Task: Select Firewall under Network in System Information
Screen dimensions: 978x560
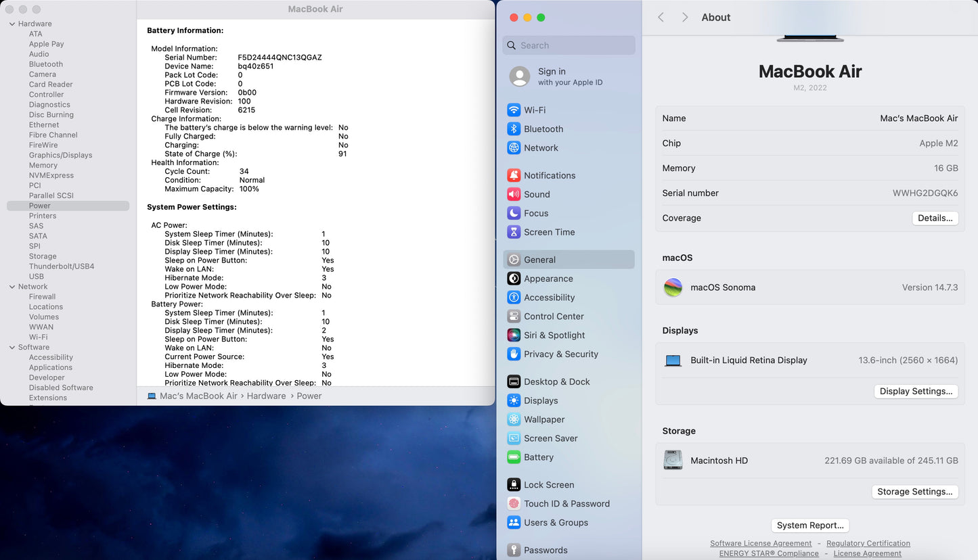Action: tap(42, 297)
